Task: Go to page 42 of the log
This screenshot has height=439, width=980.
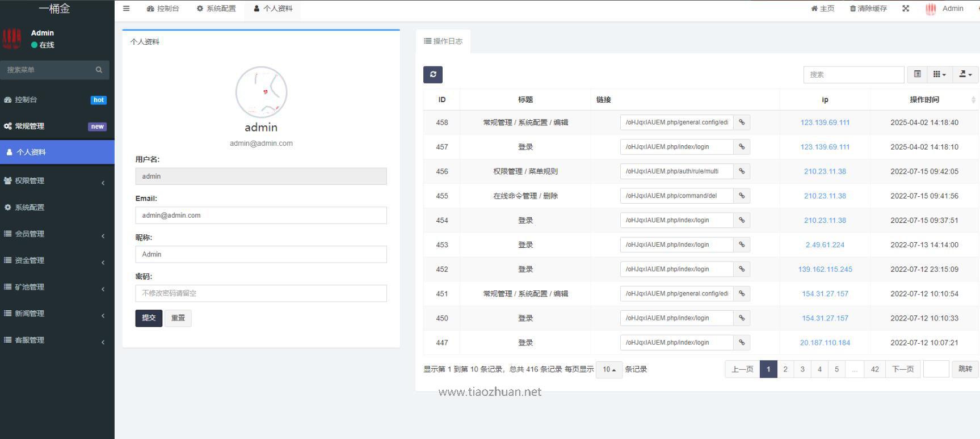Action: pyautogui.click(x=875, y=369)
